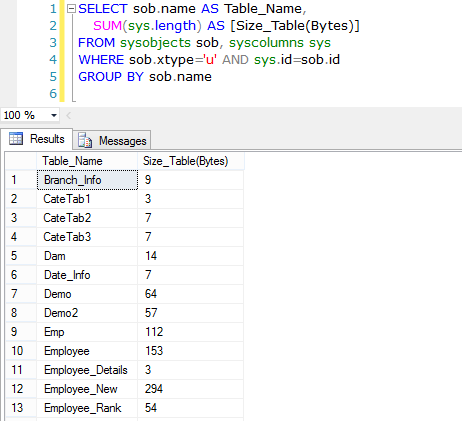462x421 pixels.
Task: Select the CateTab1 cell
Action: pyautogui.click(x=87, y=199)
